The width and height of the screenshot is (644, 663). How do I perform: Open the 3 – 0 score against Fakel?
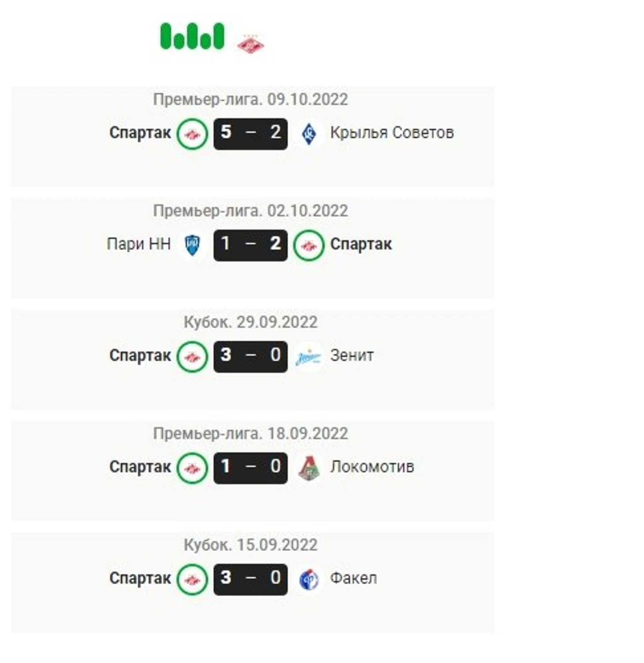[x=251, y=580]
